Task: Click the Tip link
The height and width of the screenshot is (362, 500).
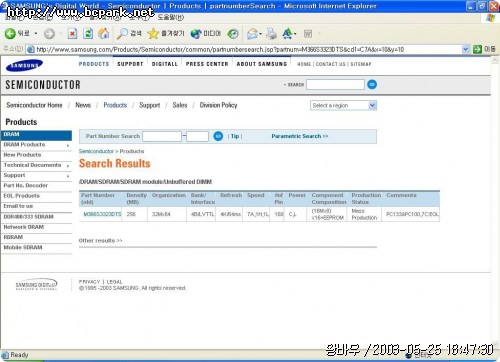Action: (235, 136)
